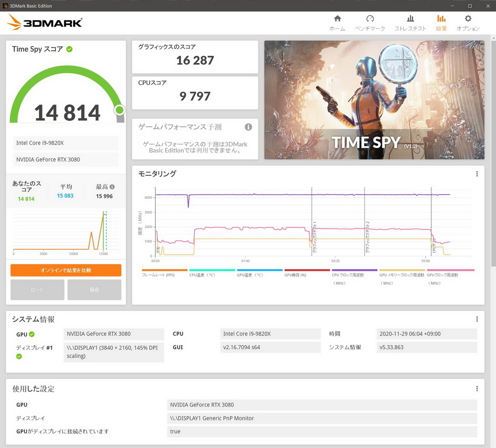Image resolution: width=496 pixels, height=448 pixels.
Task: Click the オンラインで結果を比較 button
Action: pyautogui.click(x=66, y=270)
